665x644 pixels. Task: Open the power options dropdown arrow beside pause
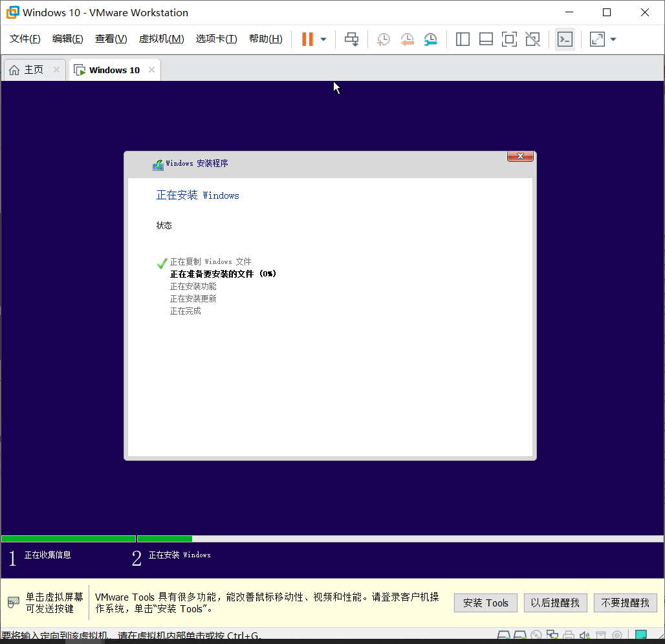coord(323,39)
